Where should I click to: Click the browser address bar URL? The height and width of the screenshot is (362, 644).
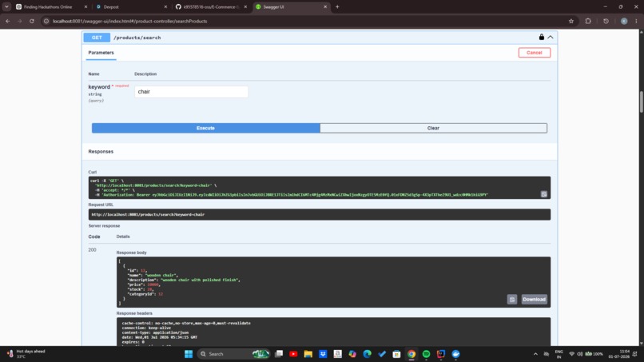tap(129, 21)
